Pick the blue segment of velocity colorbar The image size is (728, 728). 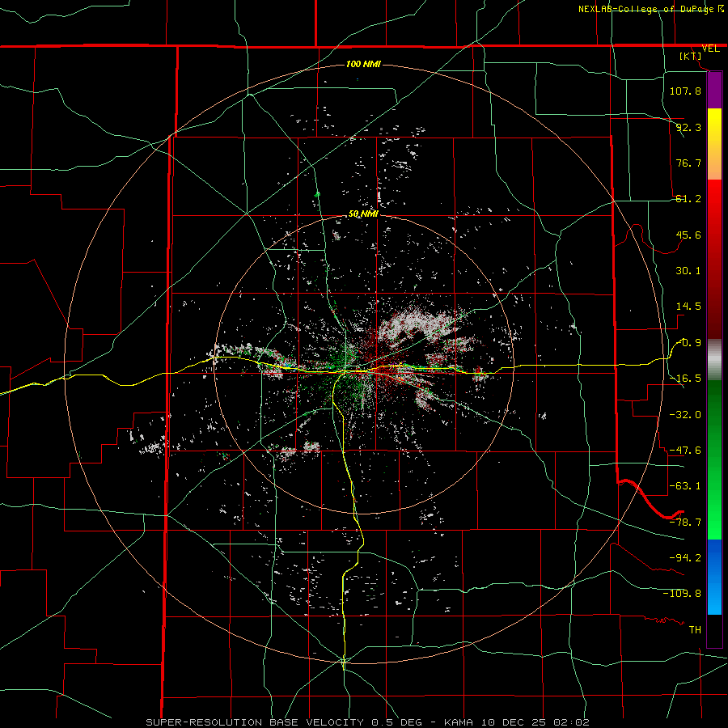click(714, 577)
